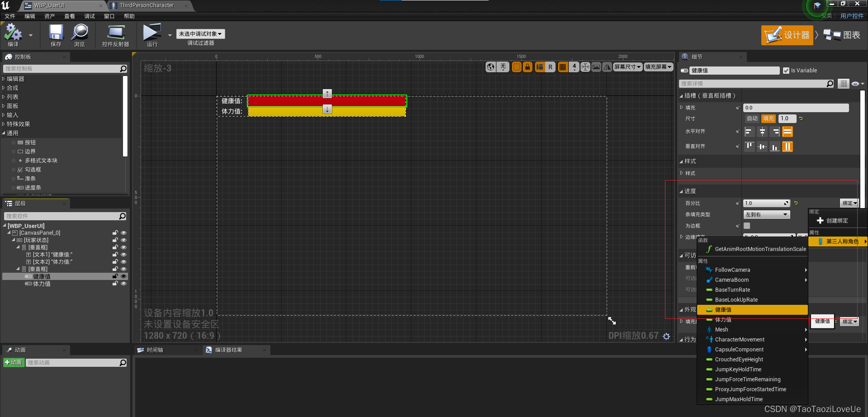The height and width of the screenshot is (417, 868).
Task: Click the DPI scaling gear icon
Action: point(667,336)
